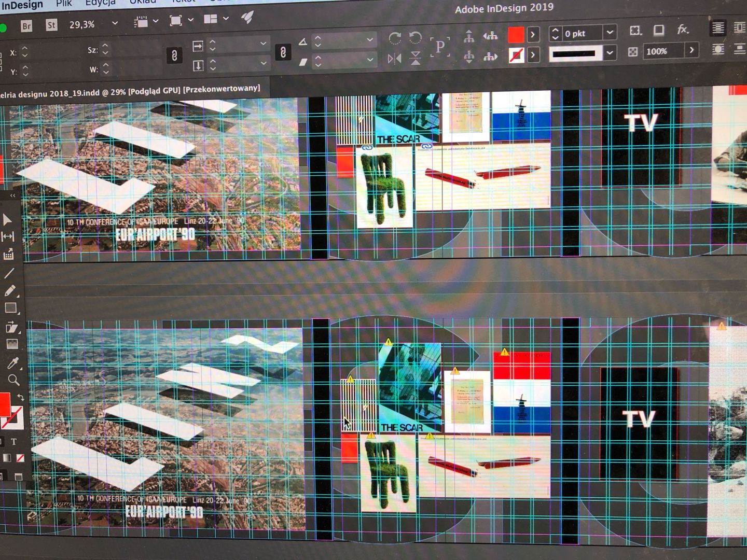Select the Pencil tool
This screenshot has height=560, width=747.
coord(10,290)
